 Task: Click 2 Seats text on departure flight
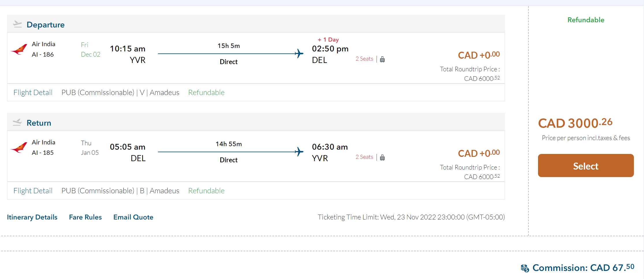coord(364,59)
